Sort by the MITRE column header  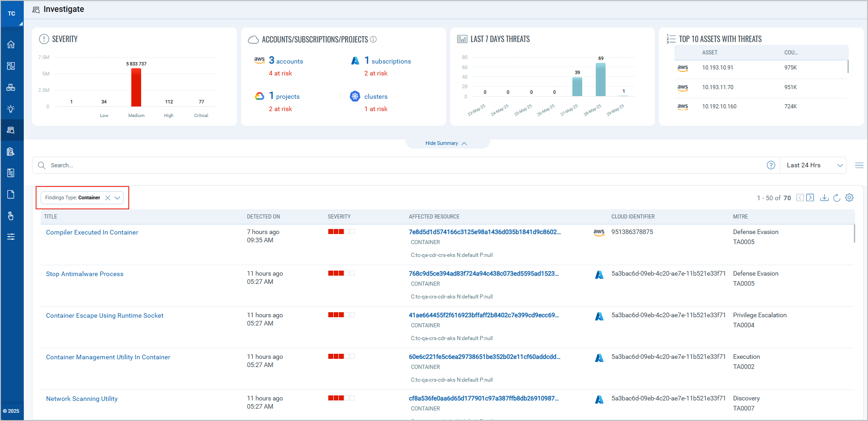[x=741, y=217]
